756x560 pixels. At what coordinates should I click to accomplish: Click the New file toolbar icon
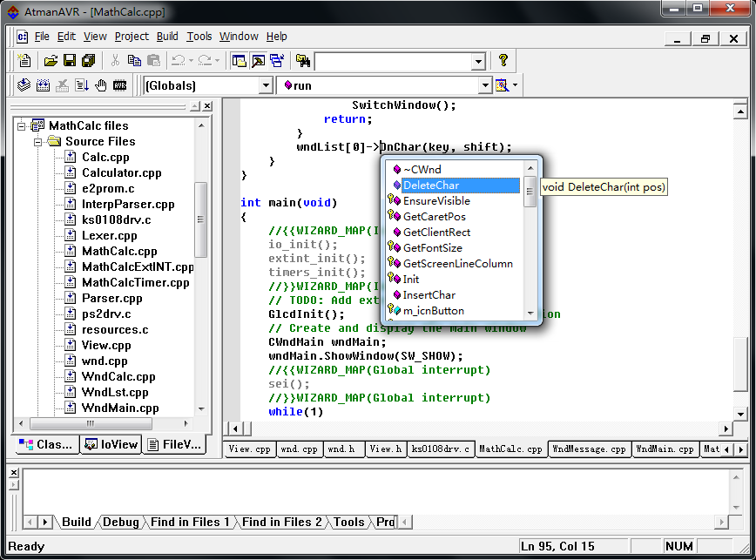coord(24,61)
